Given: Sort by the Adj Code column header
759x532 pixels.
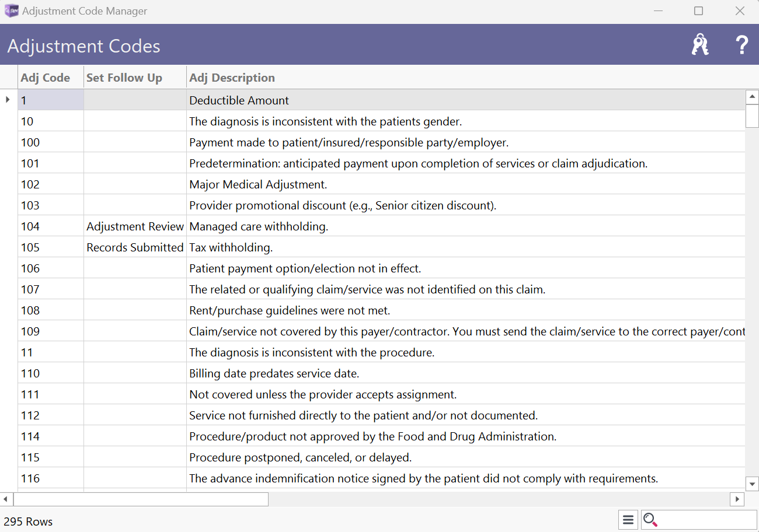Looking at the screenshot, I should tap(51, 78).
